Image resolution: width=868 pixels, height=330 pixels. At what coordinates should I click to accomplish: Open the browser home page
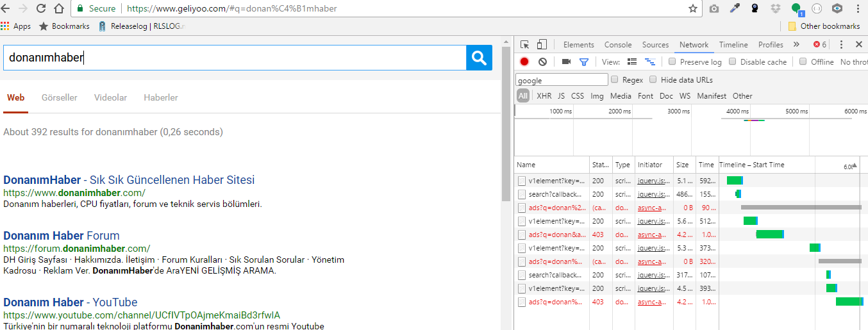pos(58,8)
